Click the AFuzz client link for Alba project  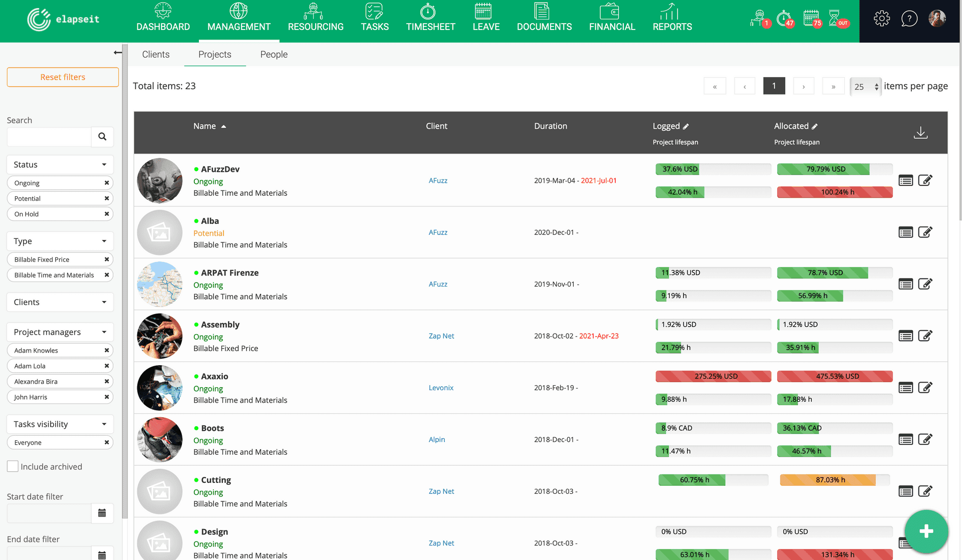[437, 232]
